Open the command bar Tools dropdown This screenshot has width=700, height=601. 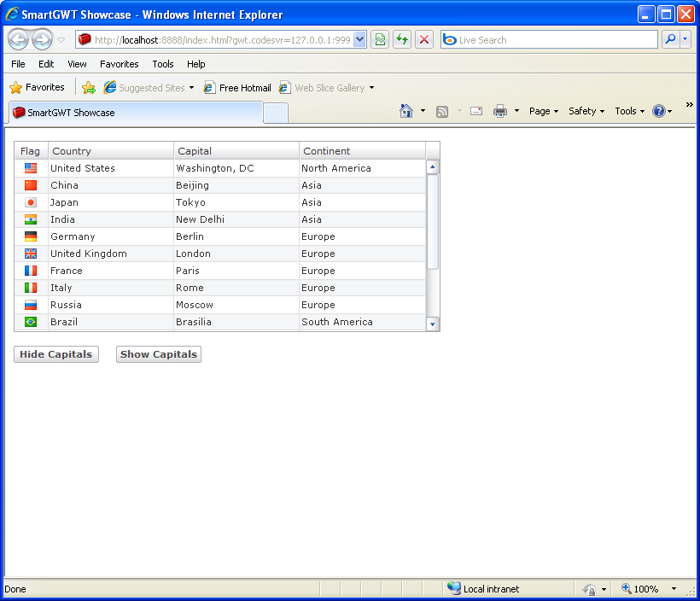[629, 111]
